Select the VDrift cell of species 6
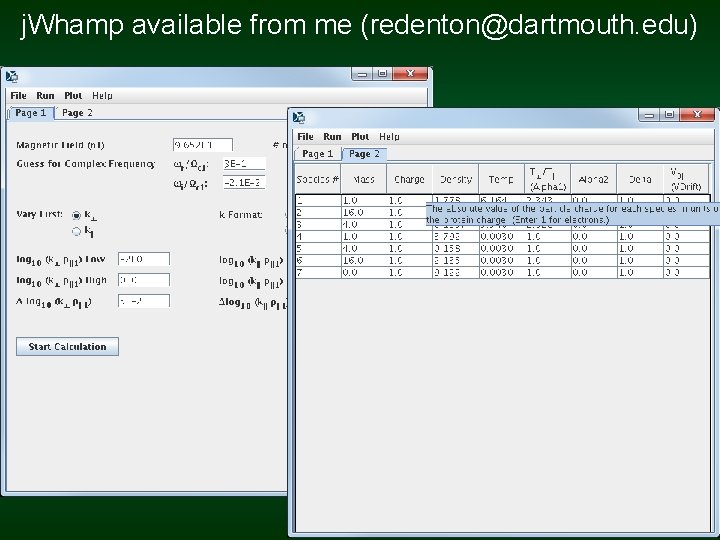The width and height of the screenshot is (720, 540). [x=686, y=260]
